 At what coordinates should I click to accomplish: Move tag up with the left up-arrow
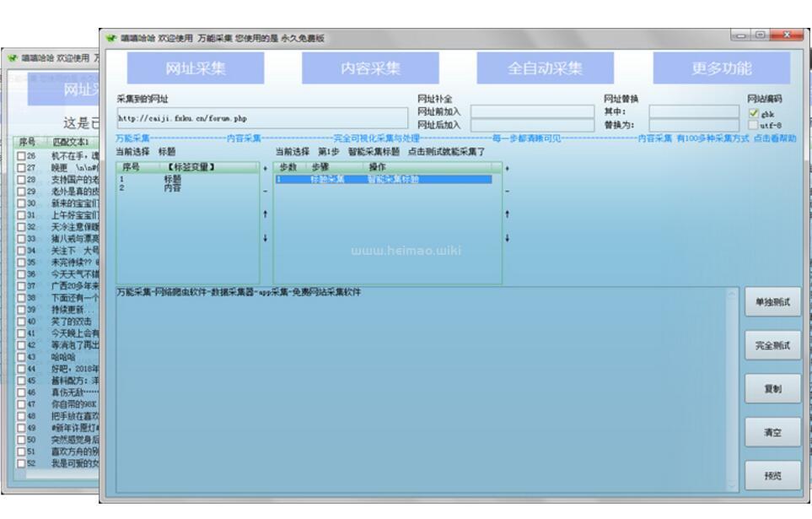(266, 214)
